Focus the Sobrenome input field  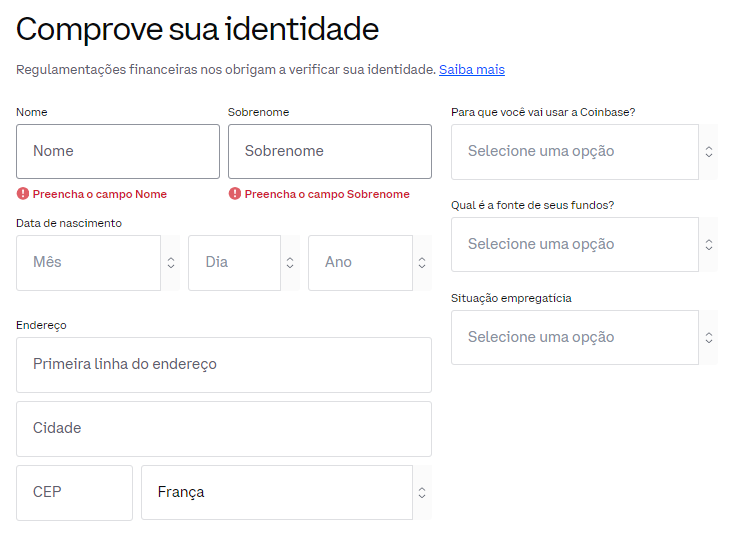(x=330, y=152)
